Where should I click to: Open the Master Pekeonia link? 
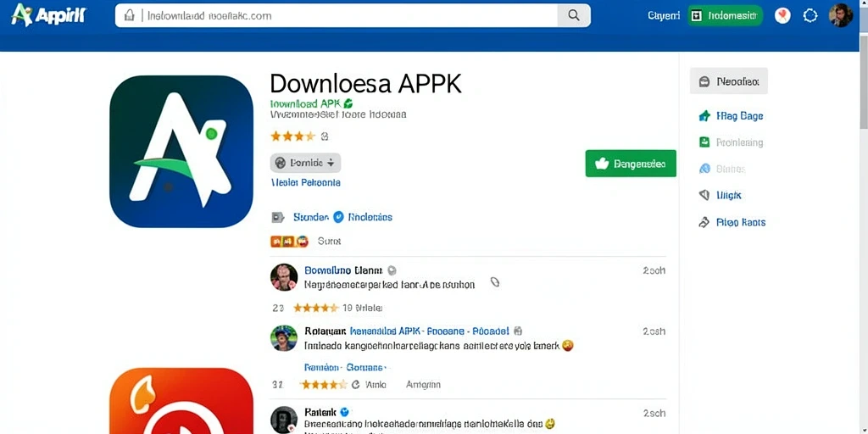coord(305,182)
